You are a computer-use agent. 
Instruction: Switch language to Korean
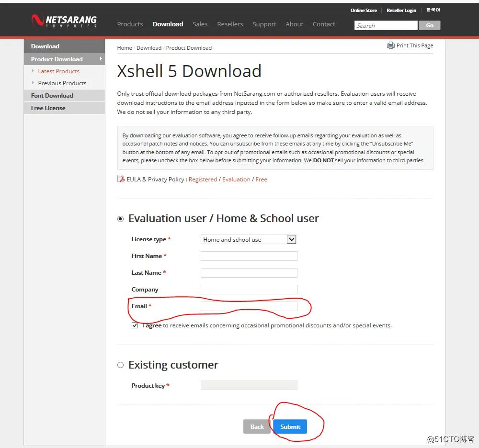pos(433,10)
